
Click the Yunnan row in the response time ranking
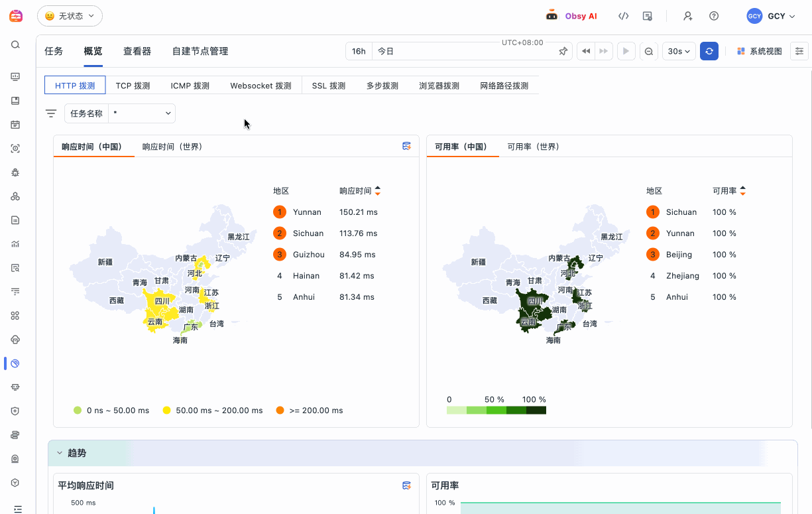pyautogui.click(x=325, y=212)
